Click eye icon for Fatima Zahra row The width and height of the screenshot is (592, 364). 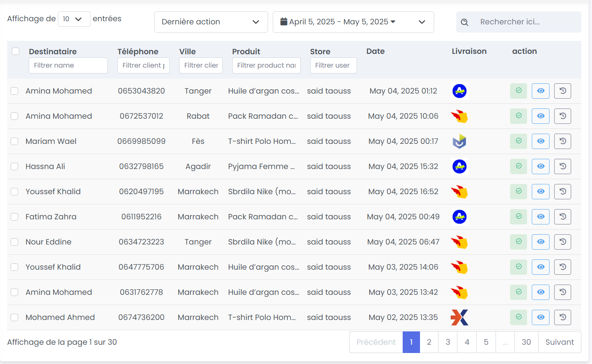(x=540, y=217)
